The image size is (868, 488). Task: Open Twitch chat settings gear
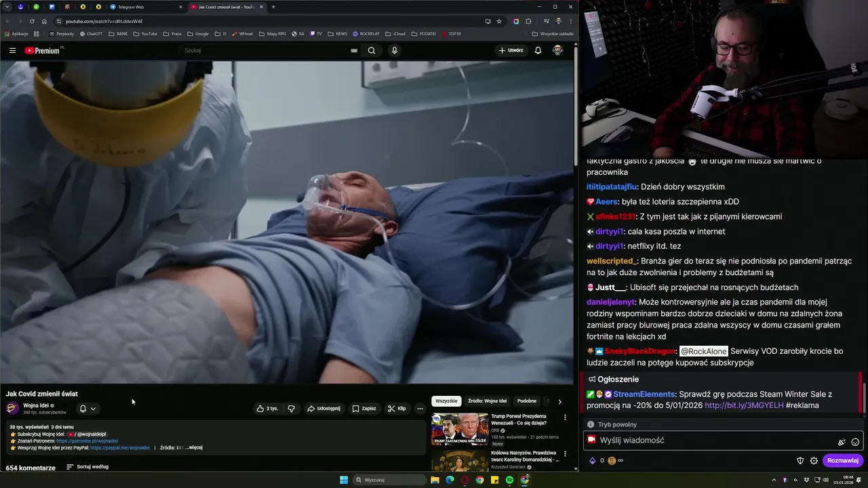(x=814, y=460)
